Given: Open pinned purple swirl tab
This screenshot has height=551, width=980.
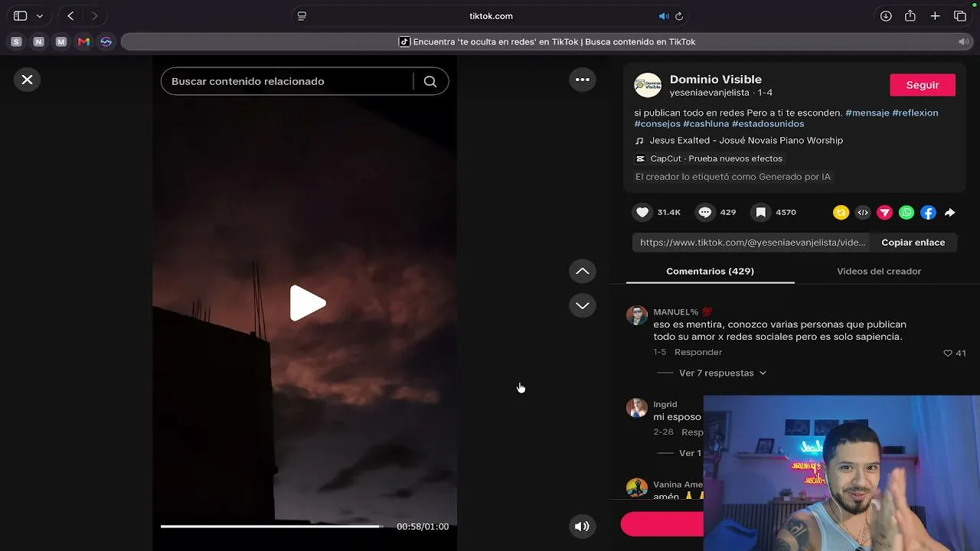Looking at the screenshot, I should (106, 42).
